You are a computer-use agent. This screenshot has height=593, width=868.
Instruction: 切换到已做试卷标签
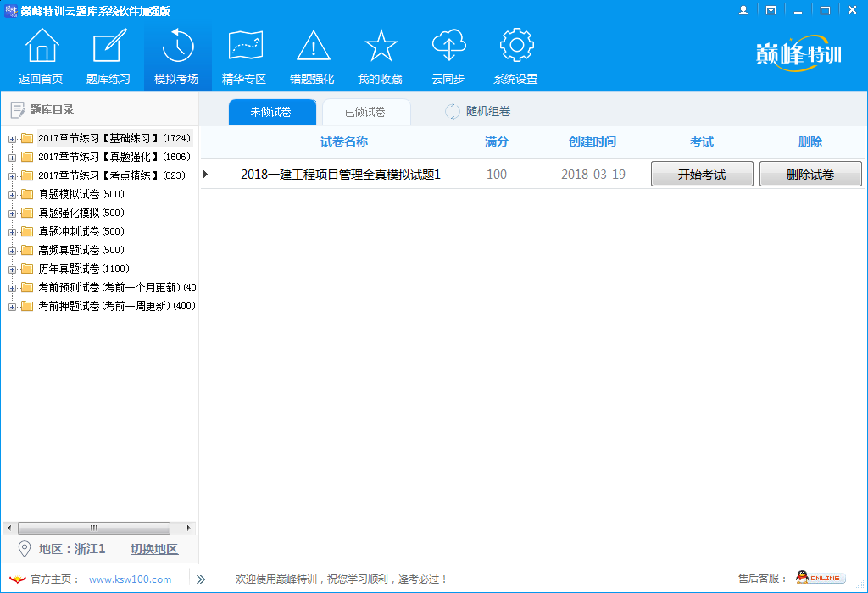[366, 111]
